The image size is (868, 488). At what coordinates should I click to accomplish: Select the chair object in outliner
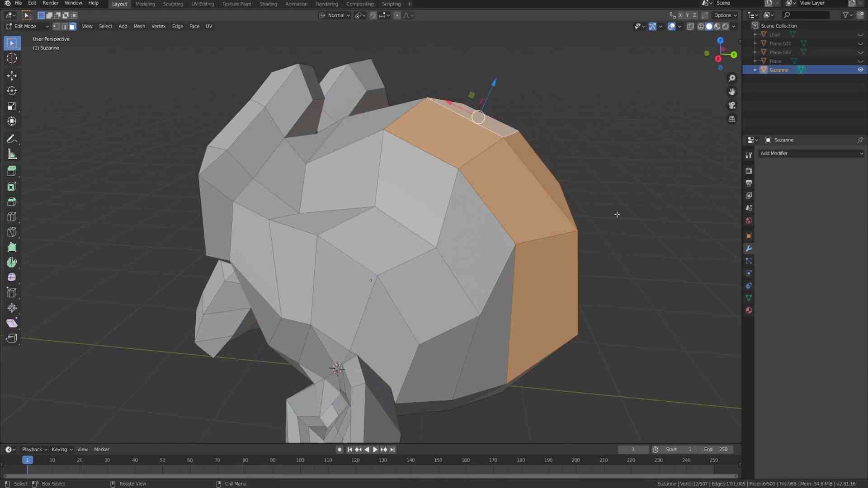[x=775, y=35]
